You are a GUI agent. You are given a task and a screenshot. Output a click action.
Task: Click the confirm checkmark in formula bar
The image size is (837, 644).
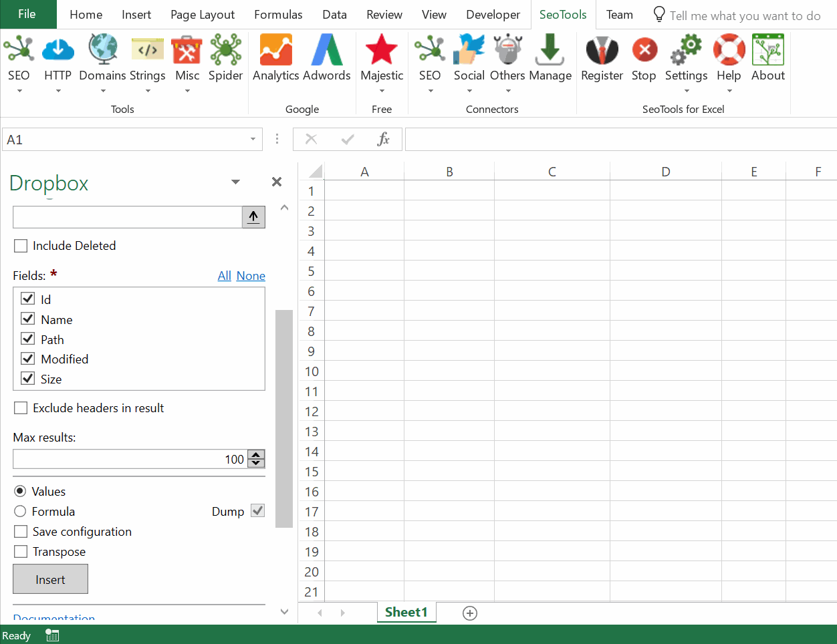point(348,139)
